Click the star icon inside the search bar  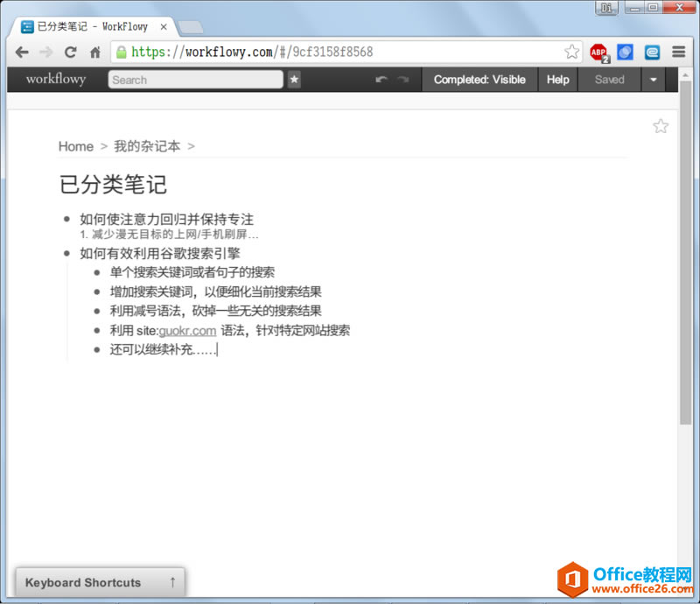click(294, 80)
